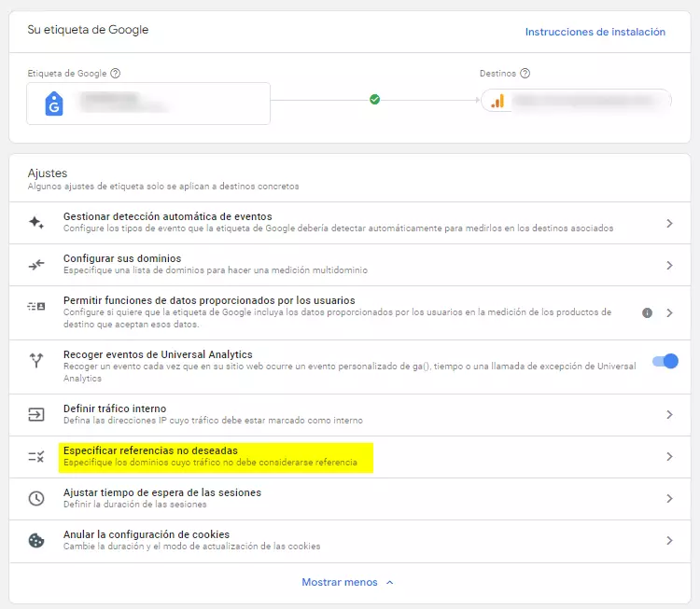Click the Ajustes section heading
This screenshot has height=609, width=700.
pyautogui.click(x=48, y=173)
